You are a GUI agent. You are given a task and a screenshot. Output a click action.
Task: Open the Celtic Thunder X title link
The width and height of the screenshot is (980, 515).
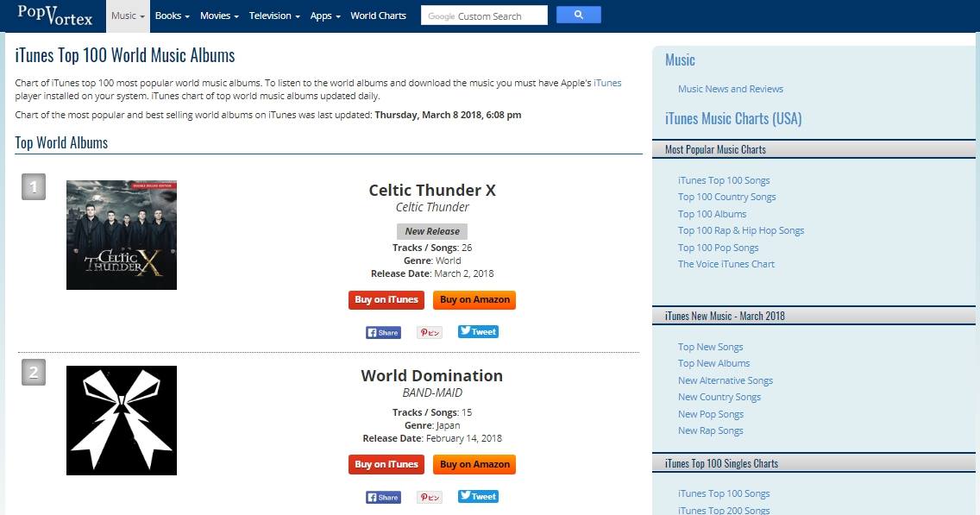pos(432,190)
